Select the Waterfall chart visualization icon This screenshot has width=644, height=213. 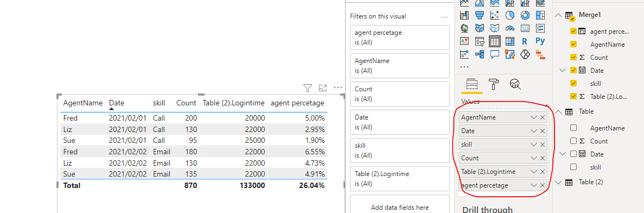tap(464, 15)
